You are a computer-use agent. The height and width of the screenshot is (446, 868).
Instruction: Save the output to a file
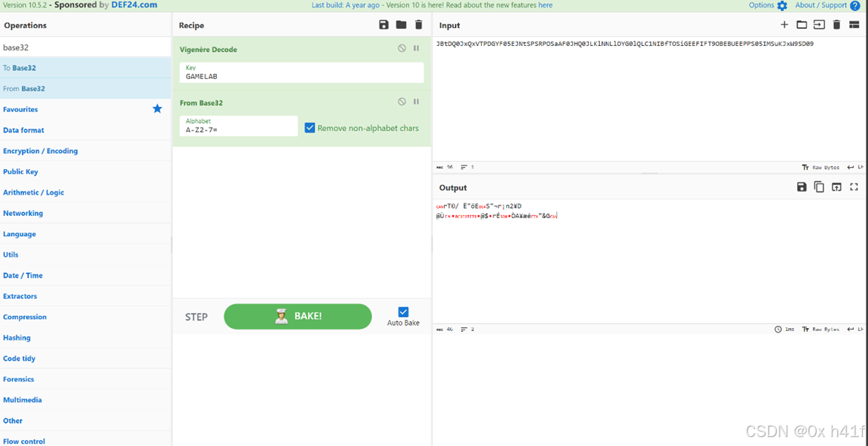(802, 187)
